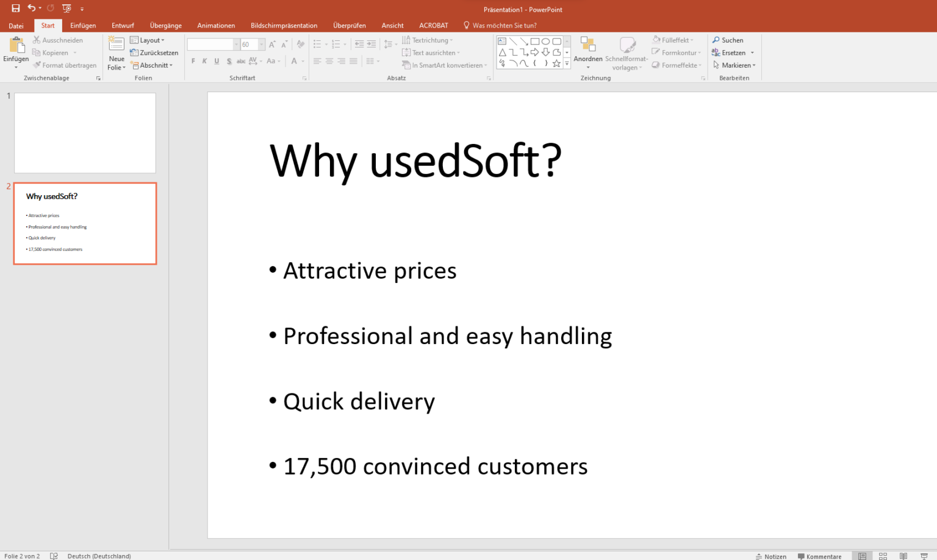Toggle the Notizen pane
Viewport: 937px width, 560px height.
click(771, 556)
